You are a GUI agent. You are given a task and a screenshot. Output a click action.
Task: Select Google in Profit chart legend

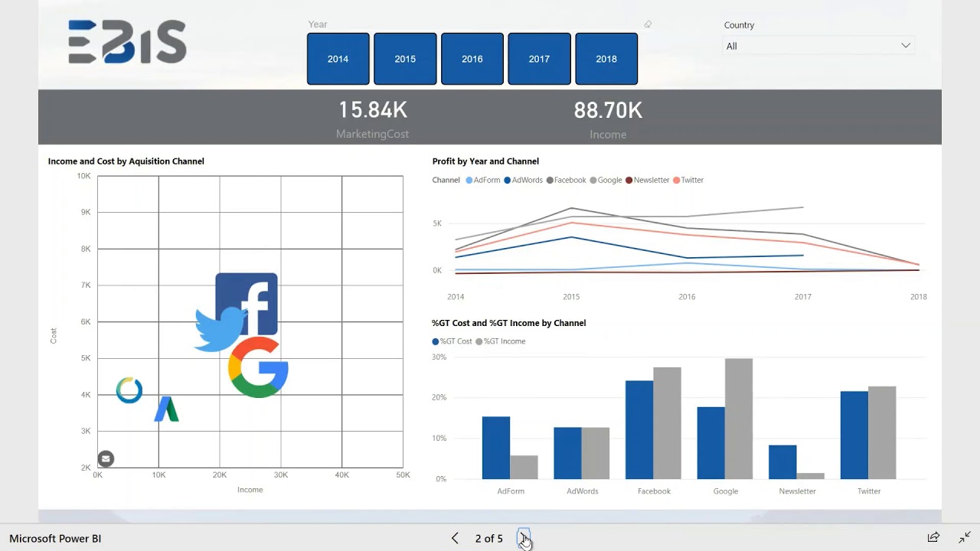606,181
